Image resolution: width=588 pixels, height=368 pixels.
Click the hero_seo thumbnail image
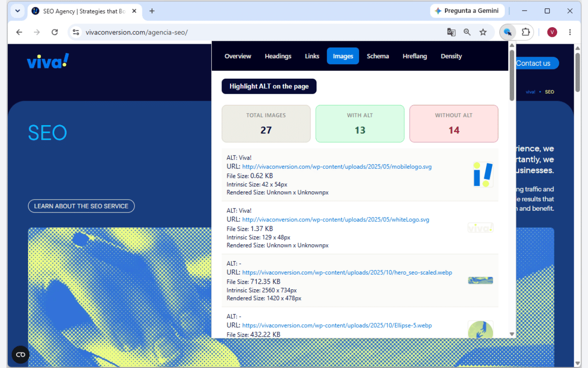click(x=481, y=280)
